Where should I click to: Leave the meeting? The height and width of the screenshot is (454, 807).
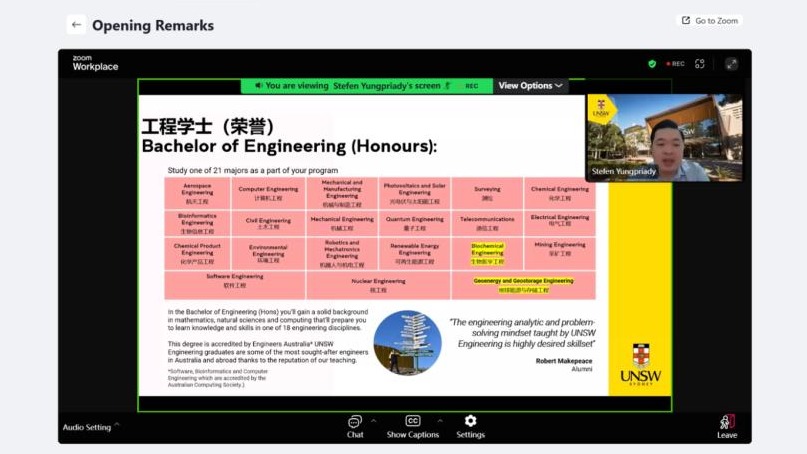(x=727, y=427)
